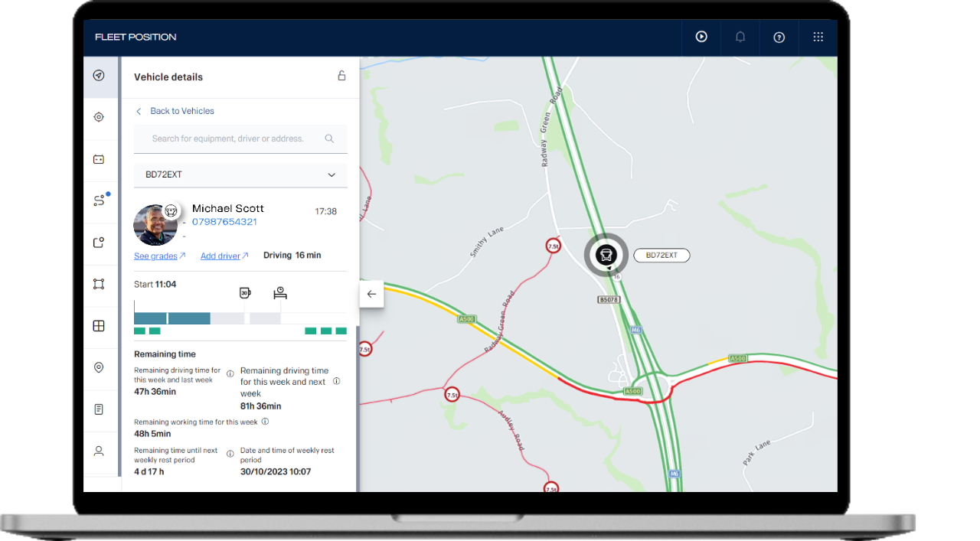Screen dimensions: 980x541
Task: Open the Drivers person icon in the sidebar
Action: point(98,451)
